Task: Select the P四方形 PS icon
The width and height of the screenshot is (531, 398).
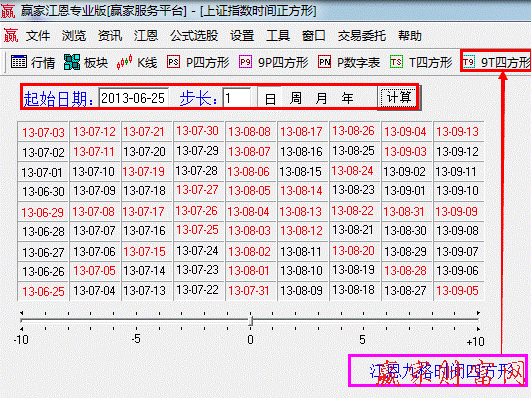Action: pyautogui.click(x=173, y=62)
